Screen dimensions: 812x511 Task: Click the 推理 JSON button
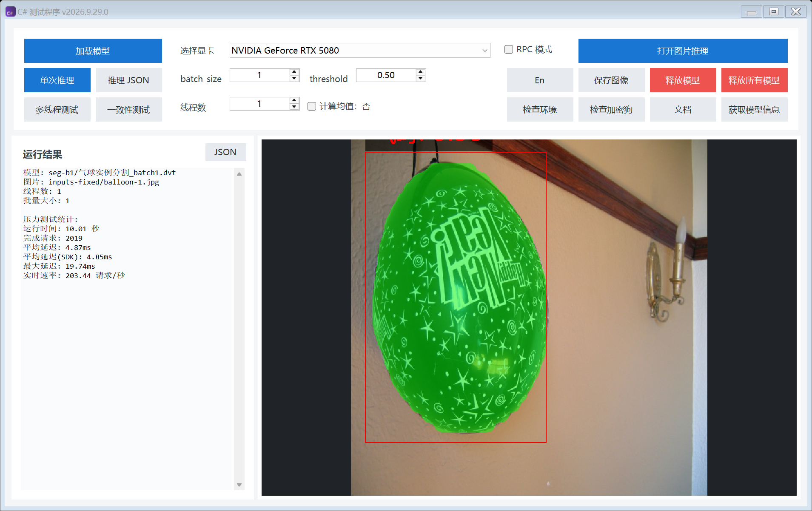(128, 80)
